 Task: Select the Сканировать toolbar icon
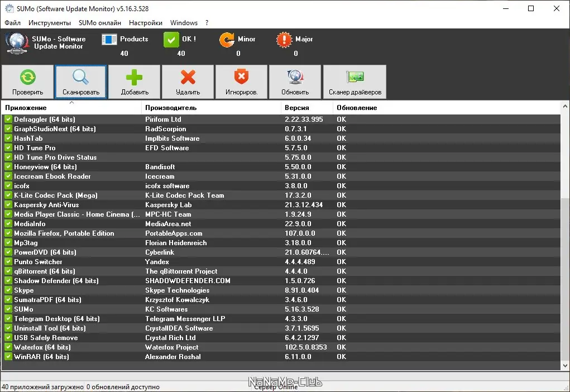(x=80, y=77)
